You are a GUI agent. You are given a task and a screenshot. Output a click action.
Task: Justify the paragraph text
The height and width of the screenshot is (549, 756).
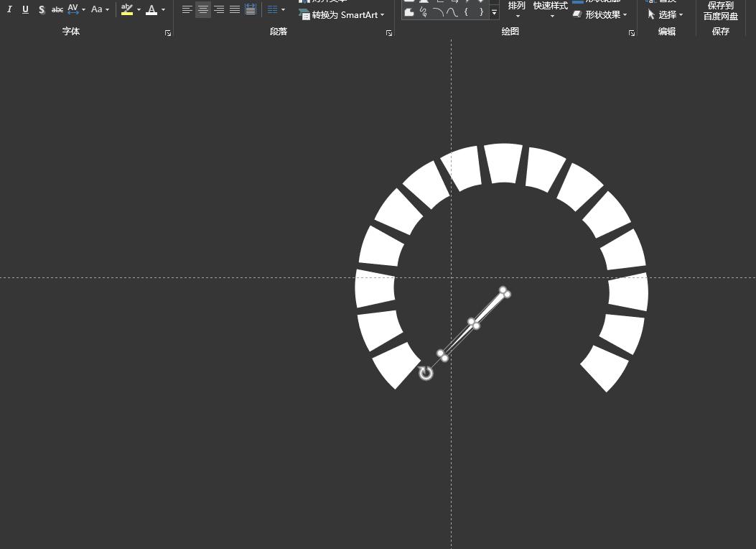tap(235, 9)
